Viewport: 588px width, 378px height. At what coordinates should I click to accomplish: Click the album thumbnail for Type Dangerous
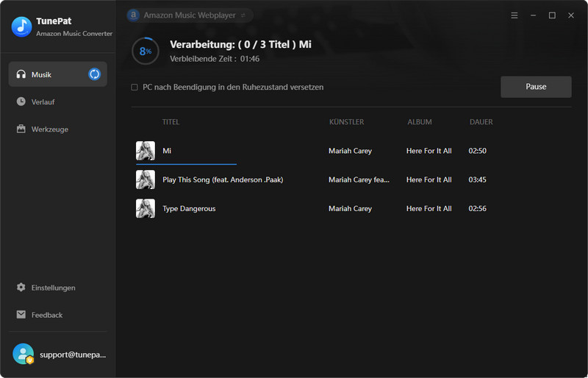click(x=146, y=208)
